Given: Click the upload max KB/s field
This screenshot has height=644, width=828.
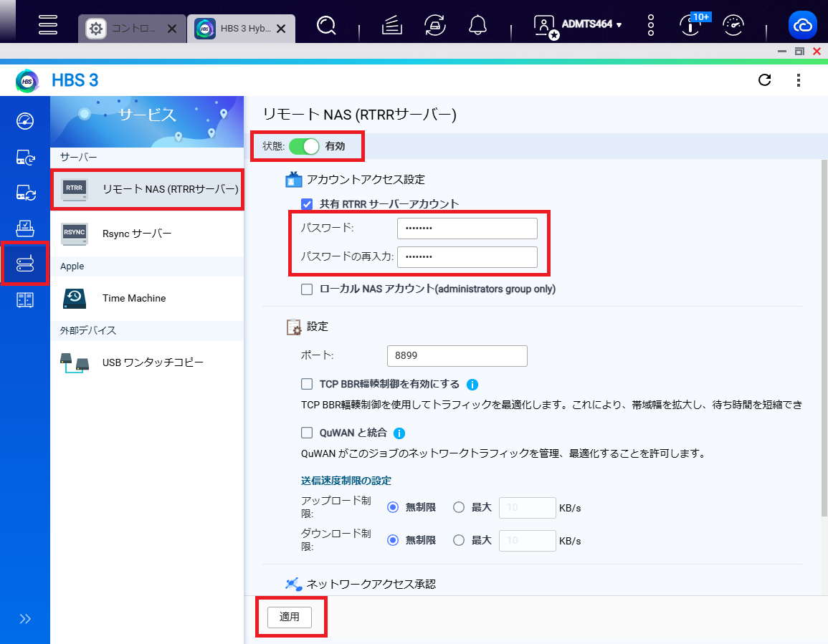Looking at the screenshot, I should (528, 508).
